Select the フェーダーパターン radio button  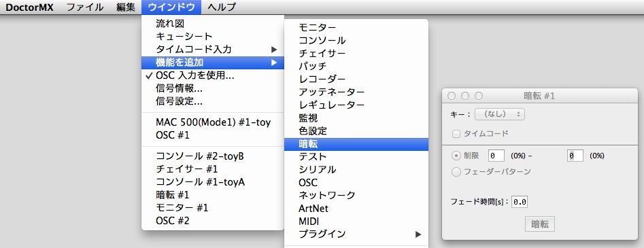click(456, 172)
